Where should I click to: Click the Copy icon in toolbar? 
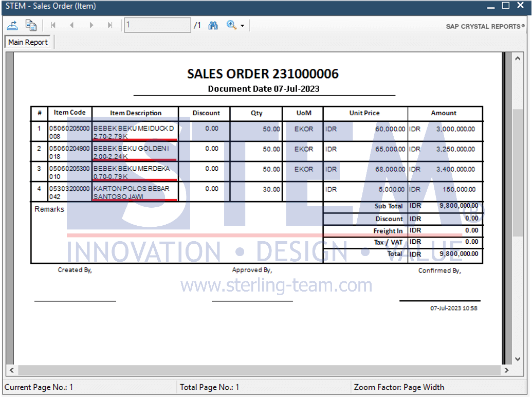click(31, 25)
